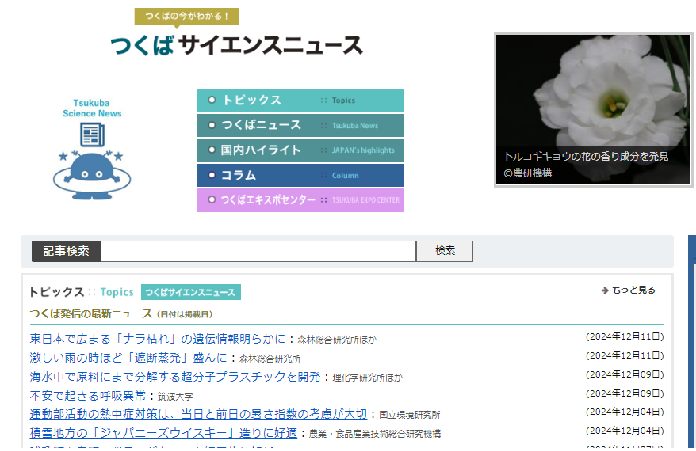Screen dimensions: 696x451
Task: Go to the コラム Column section
Action: tap(301, 175)
